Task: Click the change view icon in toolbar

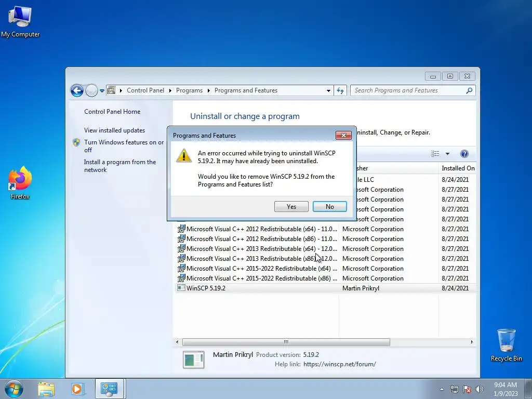Action: [435, 154]
